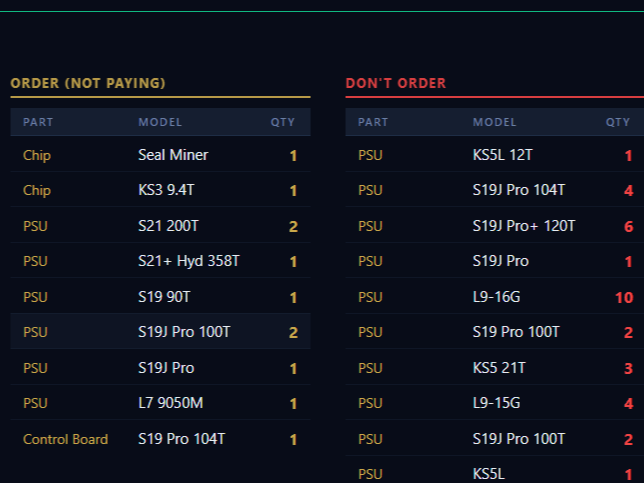644x483 pixels.
Task: Select the KS5L 12T model cell
Action: pyautogui.click(x=503, y=155)
